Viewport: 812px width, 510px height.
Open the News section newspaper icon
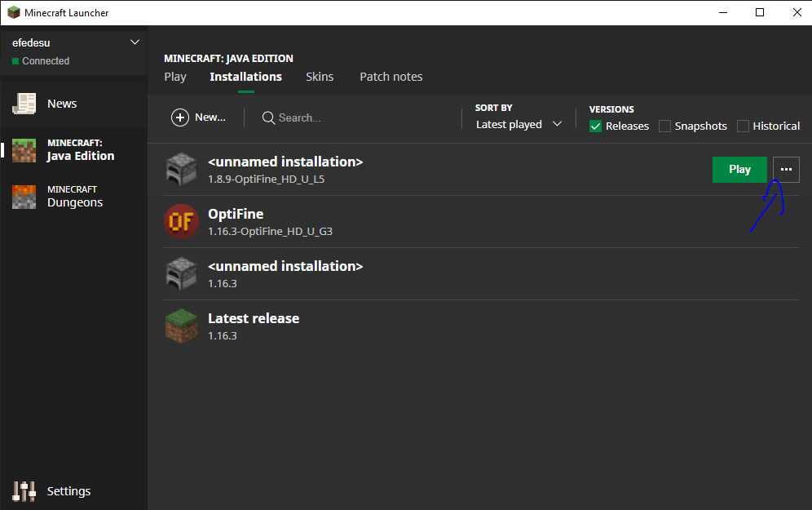24,104
